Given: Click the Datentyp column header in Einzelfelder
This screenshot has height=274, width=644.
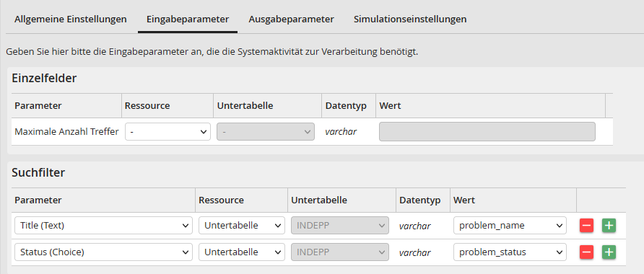Looking at the screenshot, I should 346,105.
